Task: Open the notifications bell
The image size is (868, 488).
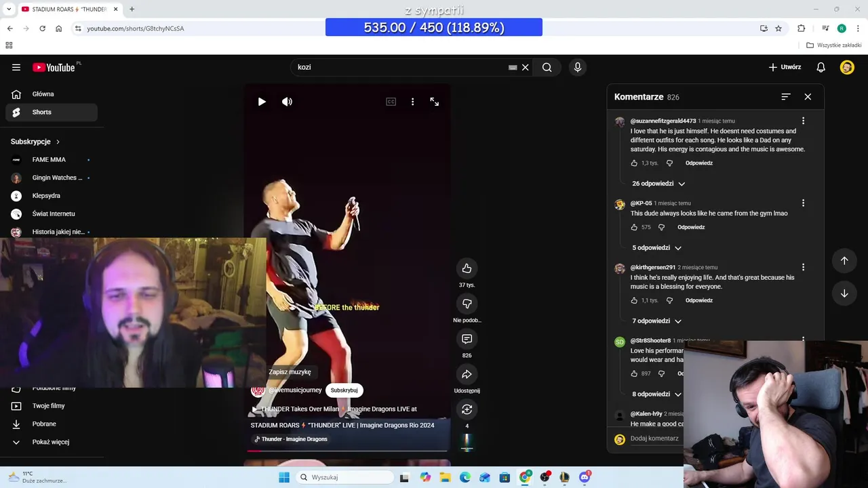Action: [821, 67]
